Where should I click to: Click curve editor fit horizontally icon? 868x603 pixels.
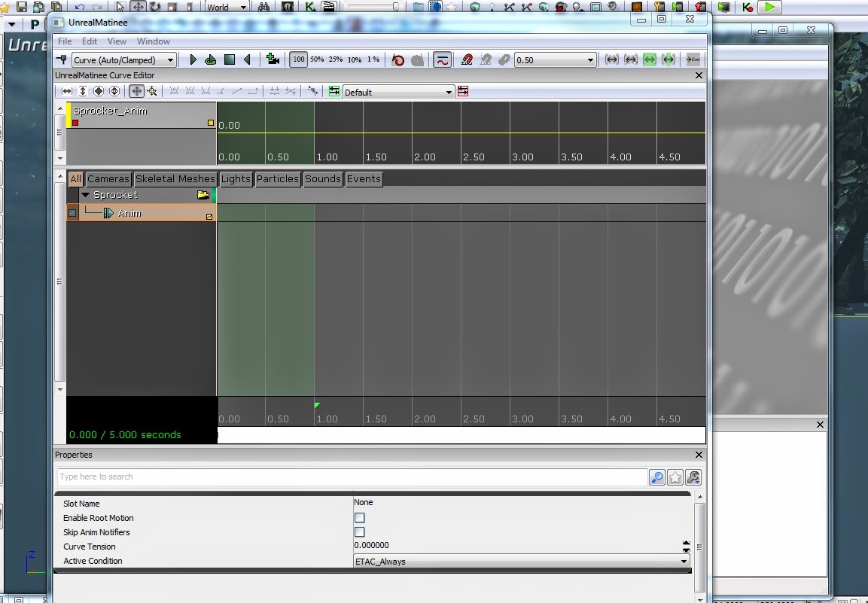[66, 91]
